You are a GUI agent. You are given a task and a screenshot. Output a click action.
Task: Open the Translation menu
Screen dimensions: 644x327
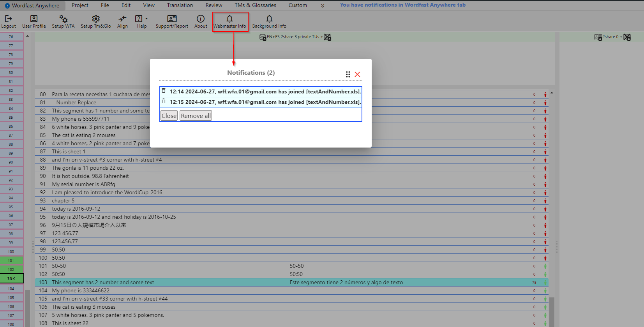coord(180,5)
